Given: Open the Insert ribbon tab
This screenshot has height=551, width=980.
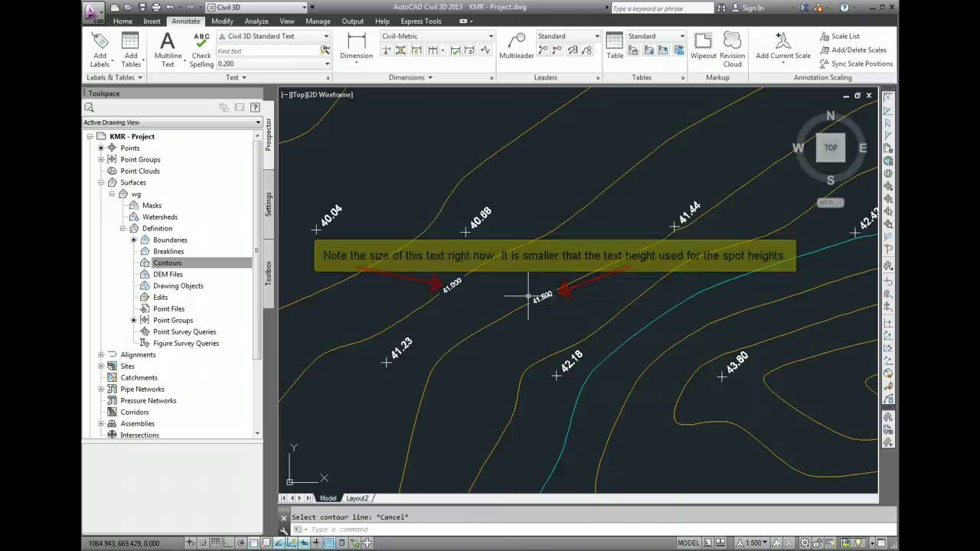Looking at the screenshot, I should coord(152,21).
